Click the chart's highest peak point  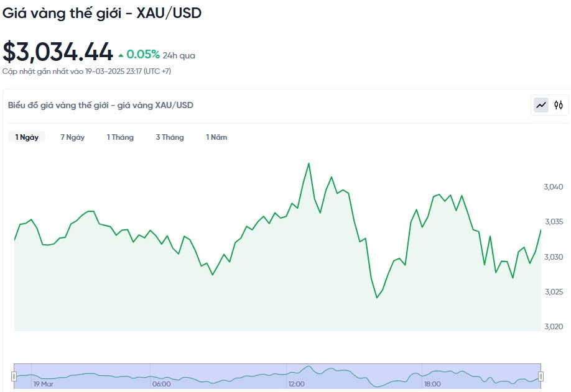(x=309, y=163)
